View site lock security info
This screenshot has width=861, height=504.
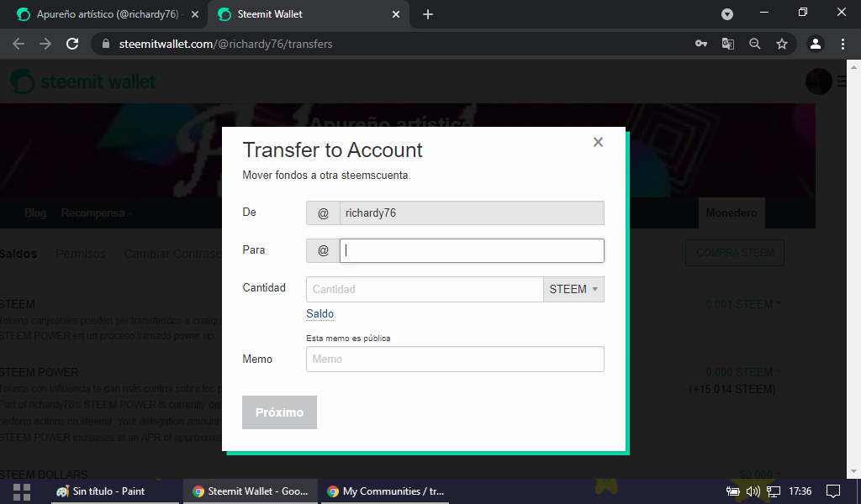[x=106, y=44]
